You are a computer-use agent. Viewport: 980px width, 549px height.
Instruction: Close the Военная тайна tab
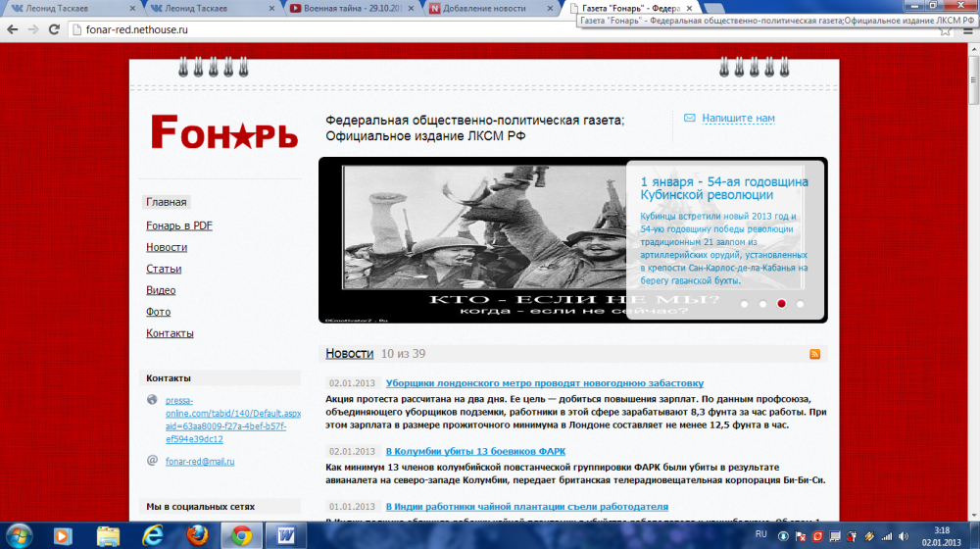coord(411,8)
